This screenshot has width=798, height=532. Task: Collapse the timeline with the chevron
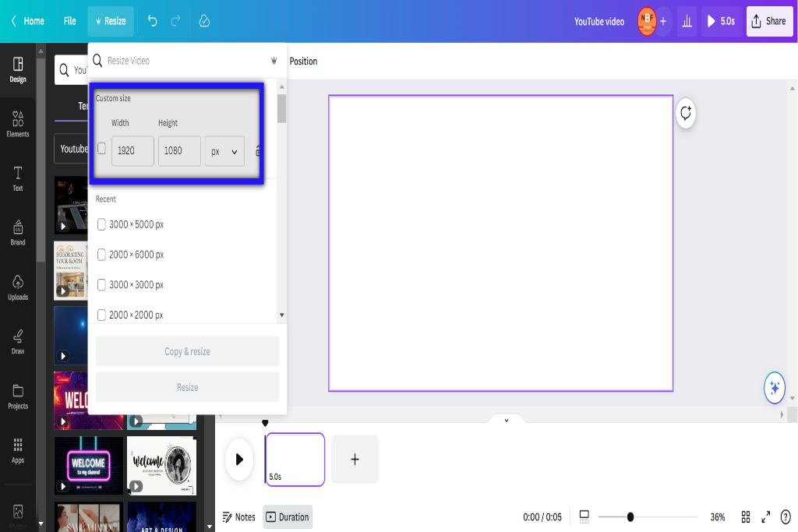click(x=506, y=420)
